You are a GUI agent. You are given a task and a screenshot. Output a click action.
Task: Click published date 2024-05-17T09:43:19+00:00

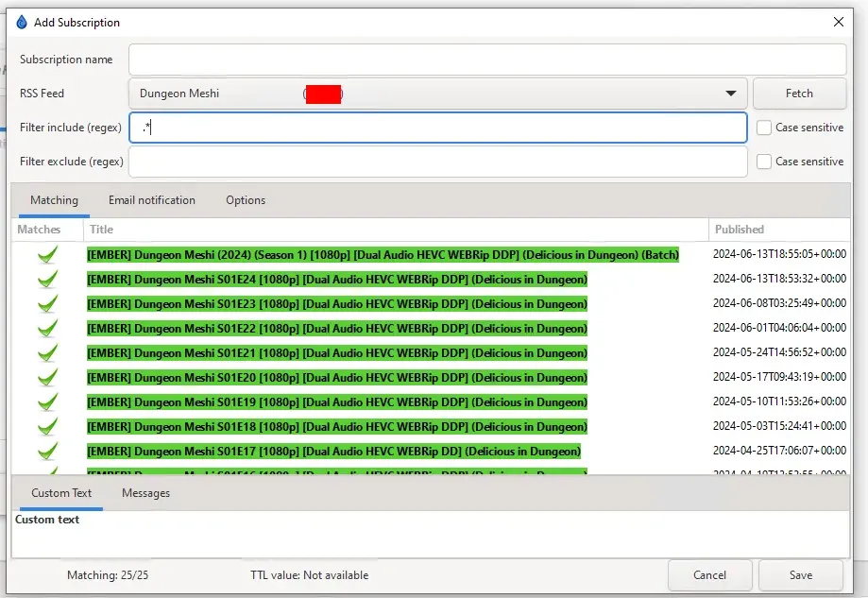coord(779,377)
